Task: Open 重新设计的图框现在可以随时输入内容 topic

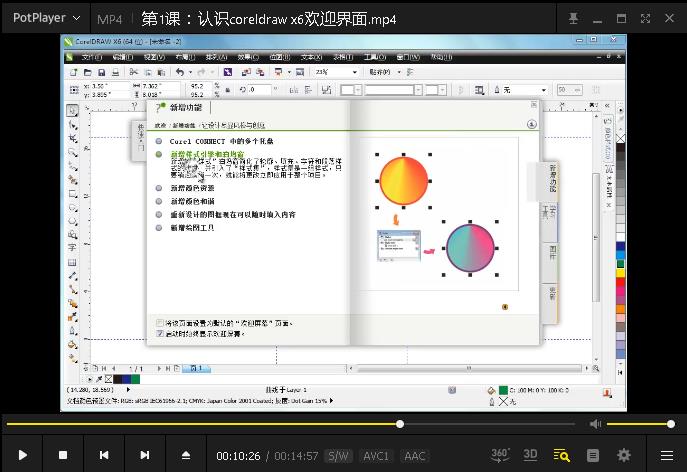Action: (233, 214)
